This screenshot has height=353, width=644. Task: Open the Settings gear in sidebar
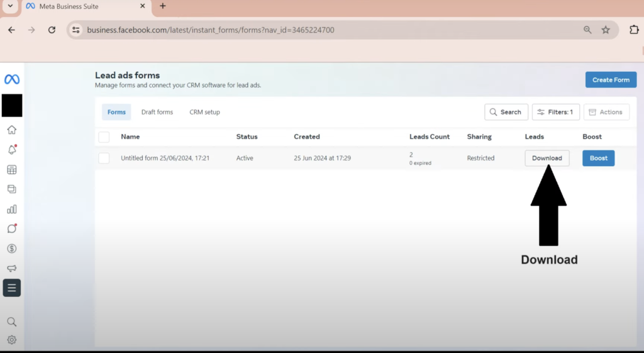coord(12,340)
